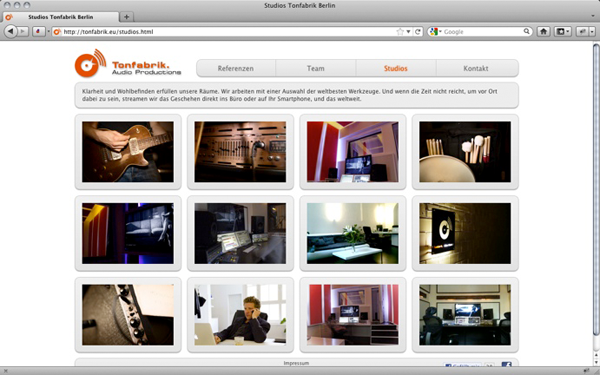Image resolution: width=600 pixels, height=375 pixels.
Task: Open the tab list dropdown arrow
Action: click(x=593, y=16)
